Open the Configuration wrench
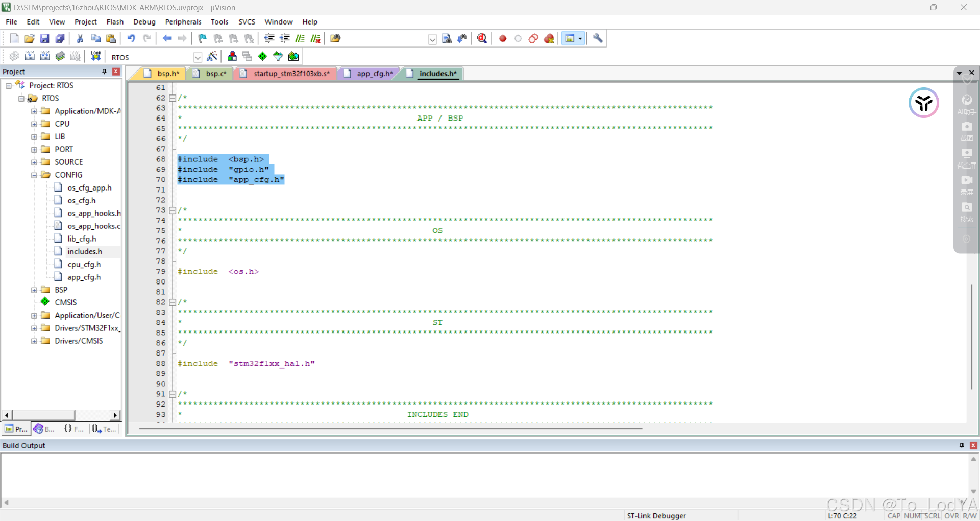The image size is (980, 521). pyautogui.click(x=598, y=38)
